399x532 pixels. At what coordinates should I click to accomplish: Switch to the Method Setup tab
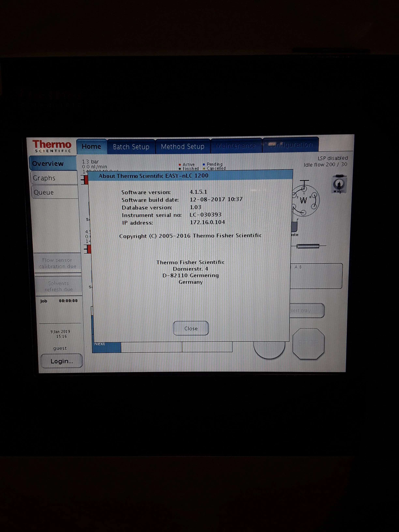click(183, 147)
